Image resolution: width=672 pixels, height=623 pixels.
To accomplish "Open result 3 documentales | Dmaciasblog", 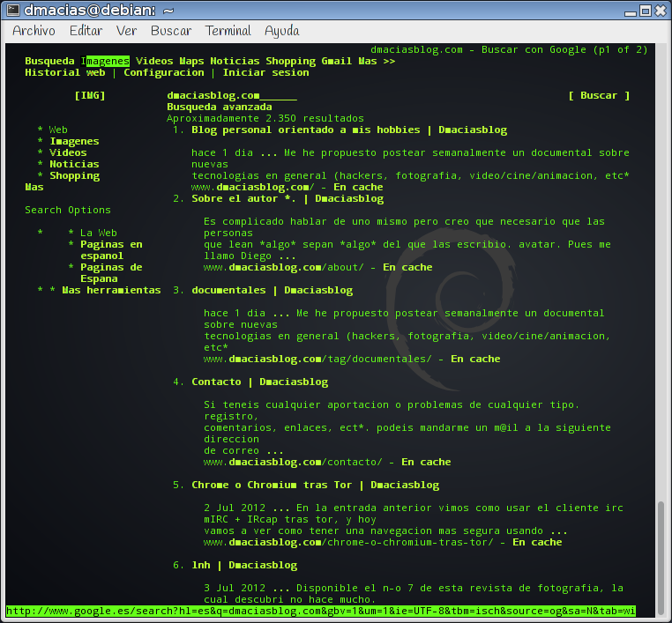I will tap(273, 290).
